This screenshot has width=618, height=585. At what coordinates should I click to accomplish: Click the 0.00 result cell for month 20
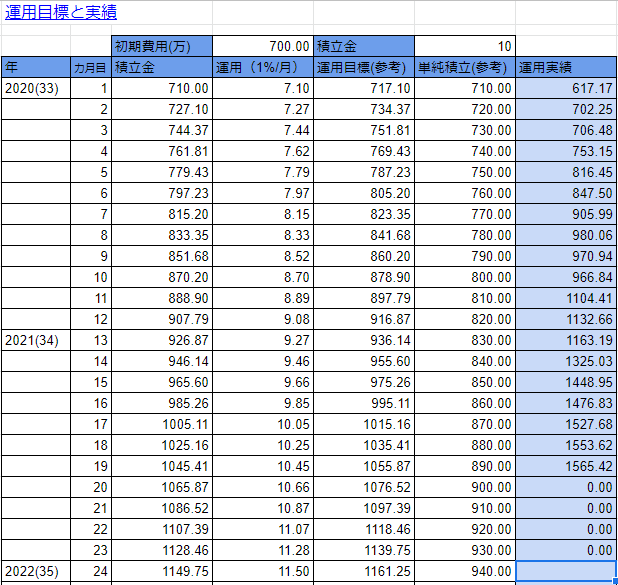[565, 487]
